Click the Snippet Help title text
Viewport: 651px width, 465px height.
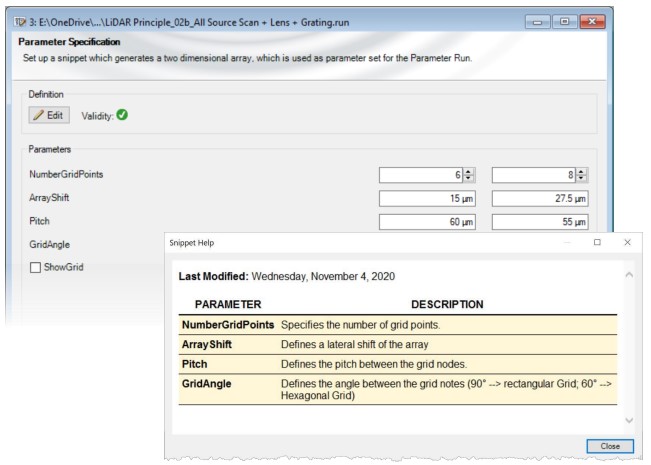click(191, 243)
